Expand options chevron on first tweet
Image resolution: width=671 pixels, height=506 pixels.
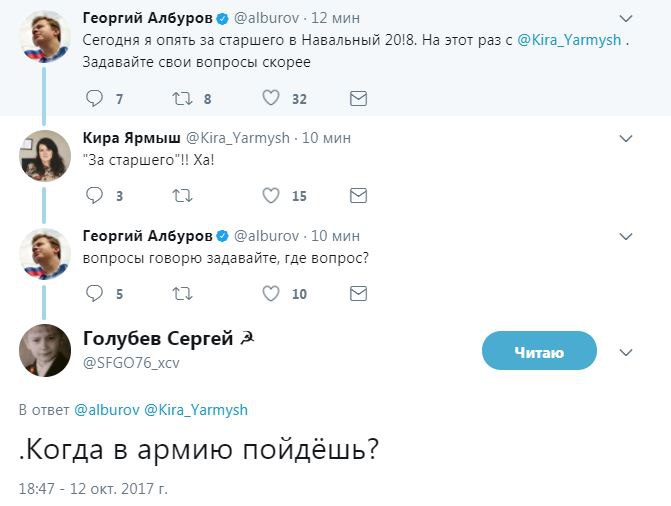[x=626, y=19]
